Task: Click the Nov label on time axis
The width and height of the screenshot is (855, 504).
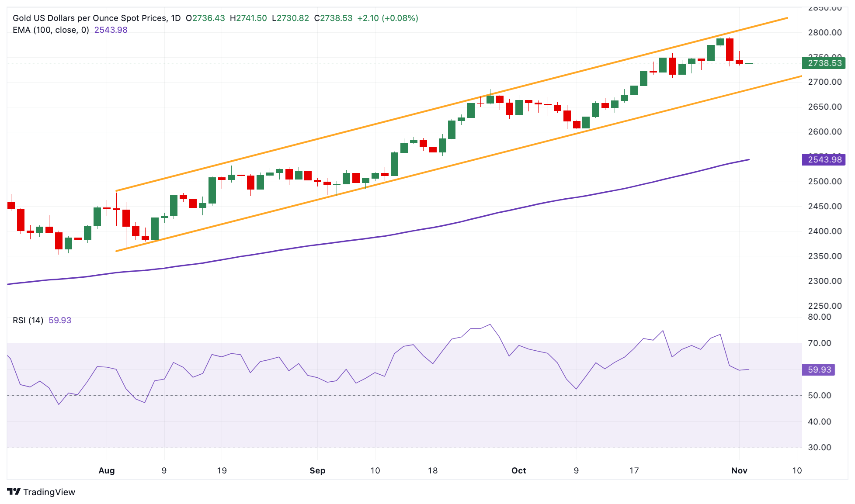Action: pyautogui.click(x=739, y=471)
